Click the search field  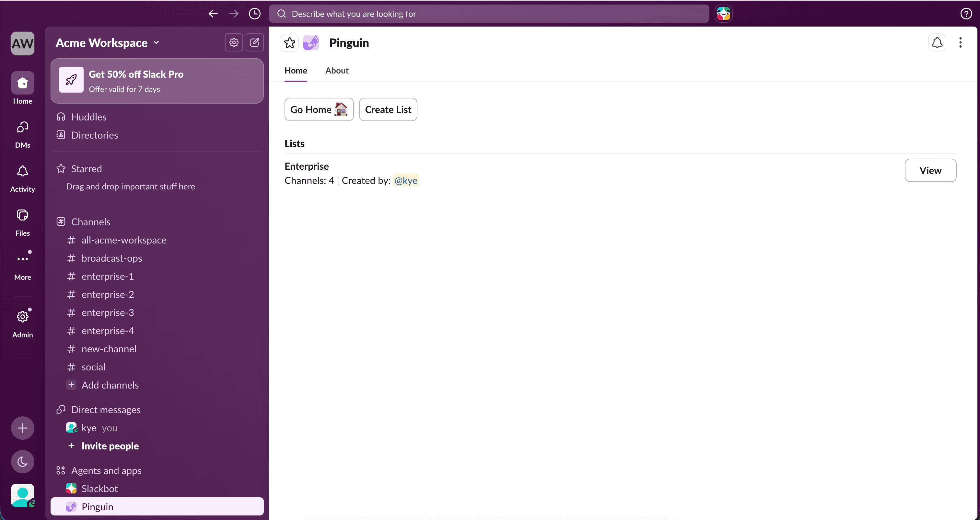pos(489,14)
